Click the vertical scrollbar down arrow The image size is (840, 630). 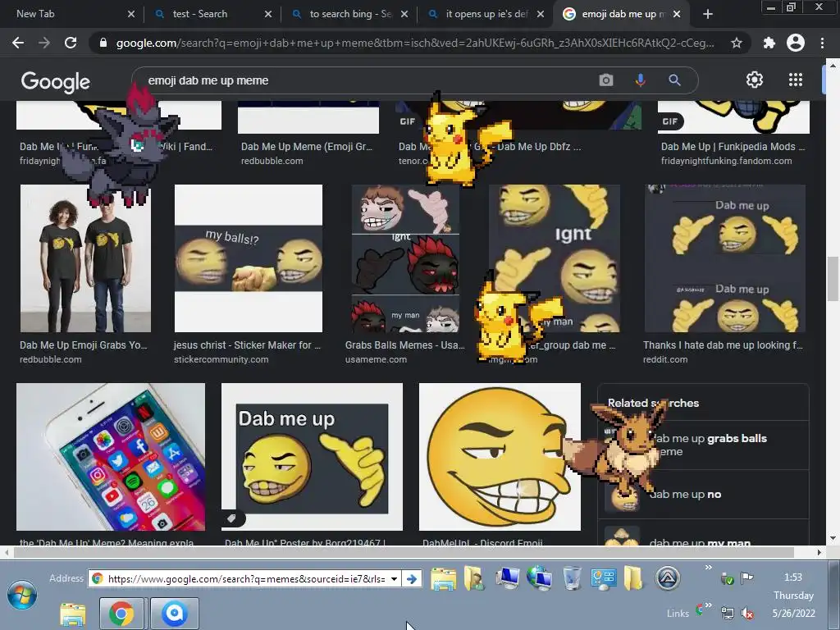[x=833, y=538]
